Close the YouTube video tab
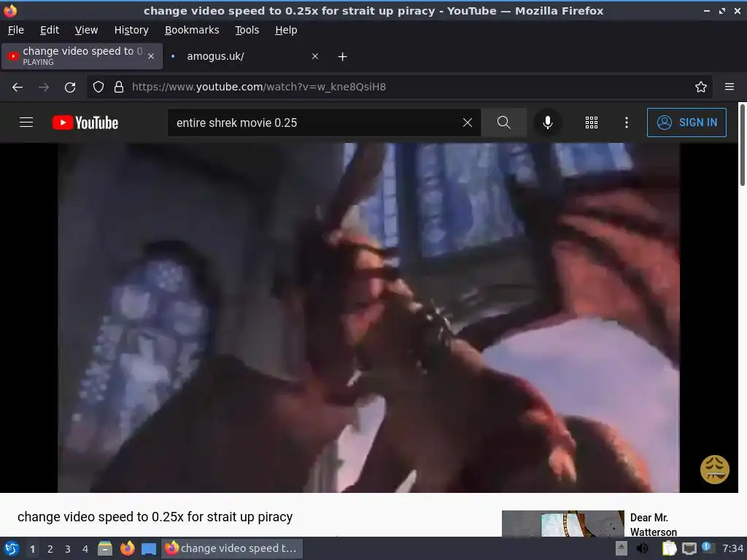747x560 pixels. (x=151, y=56)
